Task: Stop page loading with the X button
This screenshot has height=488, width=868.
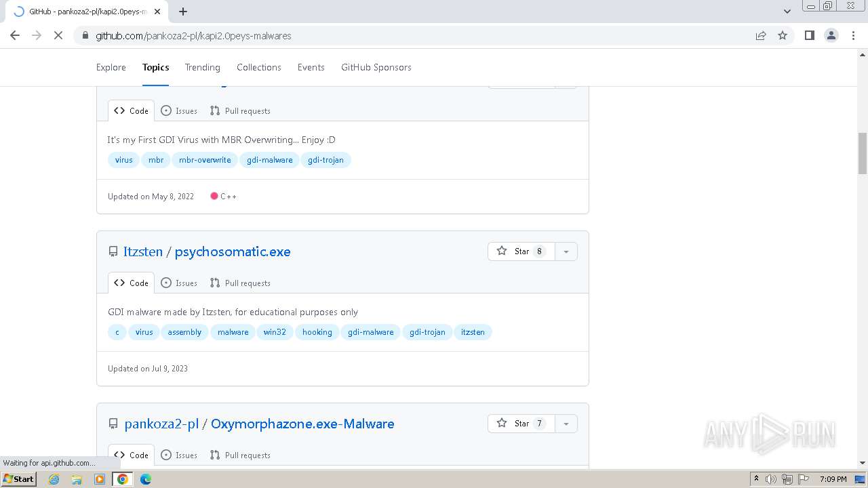Action: (58, 35)
